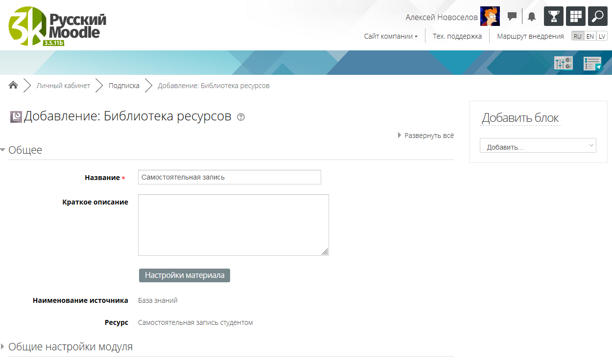Screen dimensions: 612x364
Task: Open the settings sliders icon in banner
Action: (563, 63)
